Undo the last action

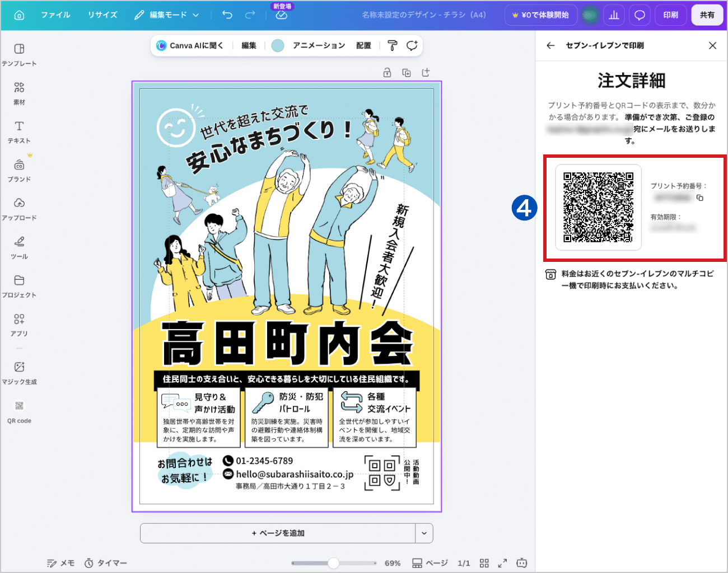point(227,15)
